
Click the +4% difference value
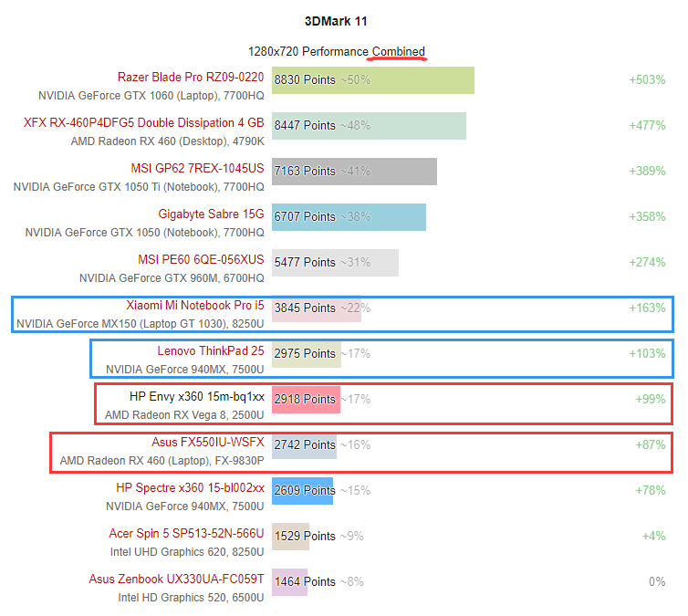pyautogui.click(x=653, y=537)
